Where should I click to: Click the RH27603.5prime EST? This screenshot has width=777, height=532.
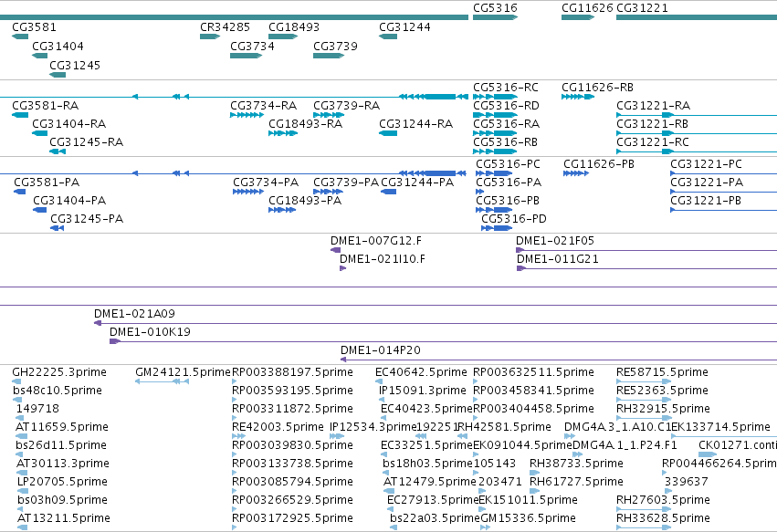[644, 509]
